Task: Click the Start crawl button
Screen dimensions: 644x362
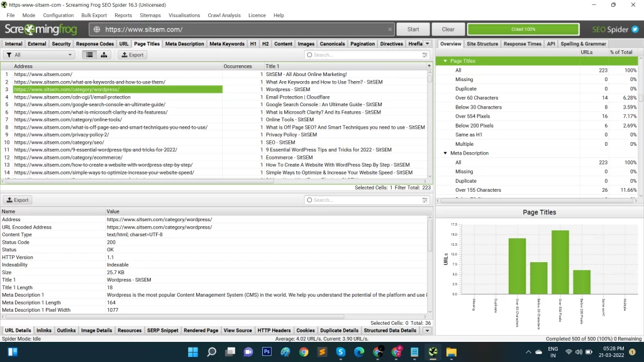Action: [x=413, y=29]
